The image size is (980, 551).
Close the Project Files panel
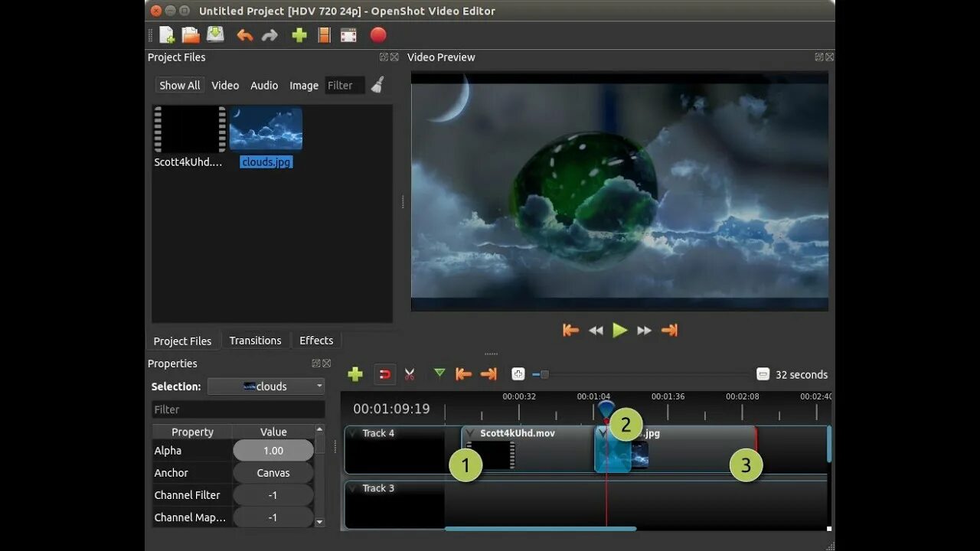tap(394, 57)
